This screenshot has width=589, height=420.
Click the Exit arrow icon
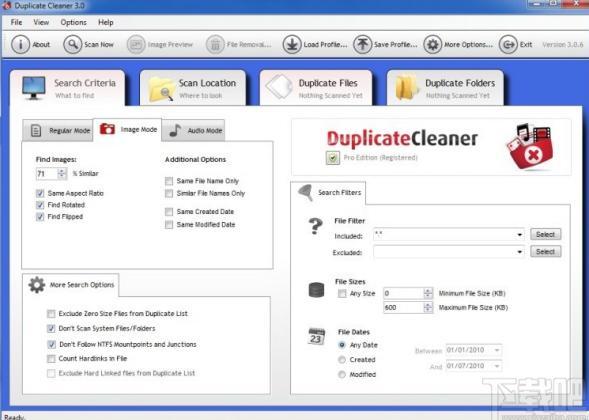point(508,44)
